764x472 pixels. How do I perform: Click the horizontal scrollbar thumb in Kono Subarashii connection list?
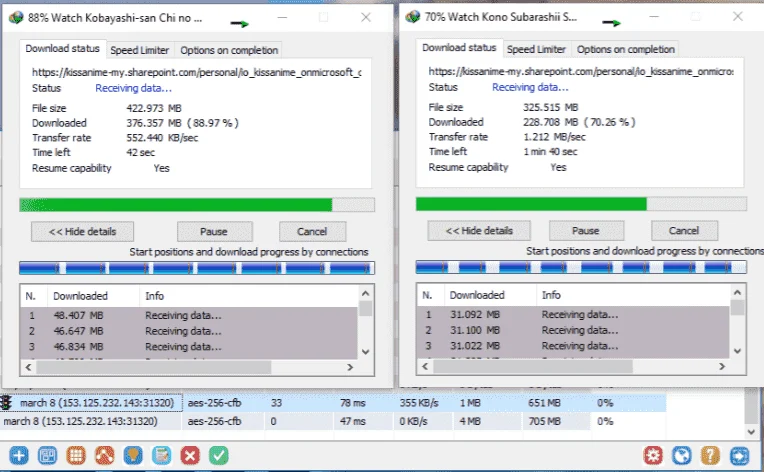point(533,366)
